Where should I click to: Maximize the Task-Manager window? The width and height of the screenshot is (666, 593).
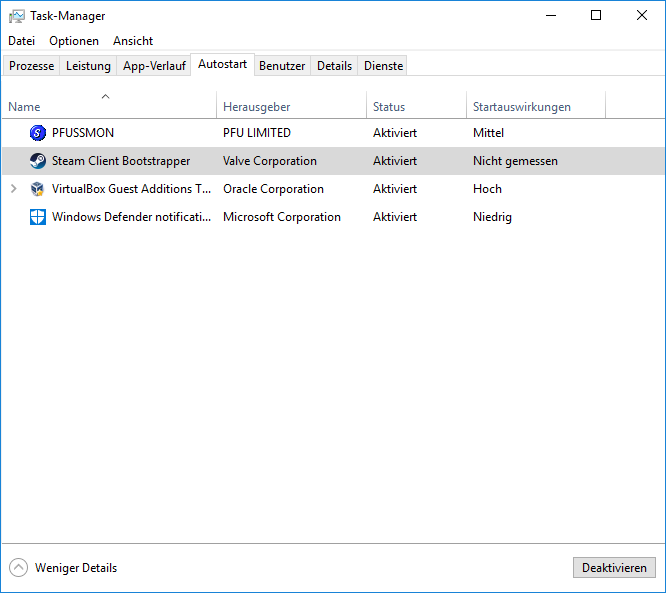(596, 16)
